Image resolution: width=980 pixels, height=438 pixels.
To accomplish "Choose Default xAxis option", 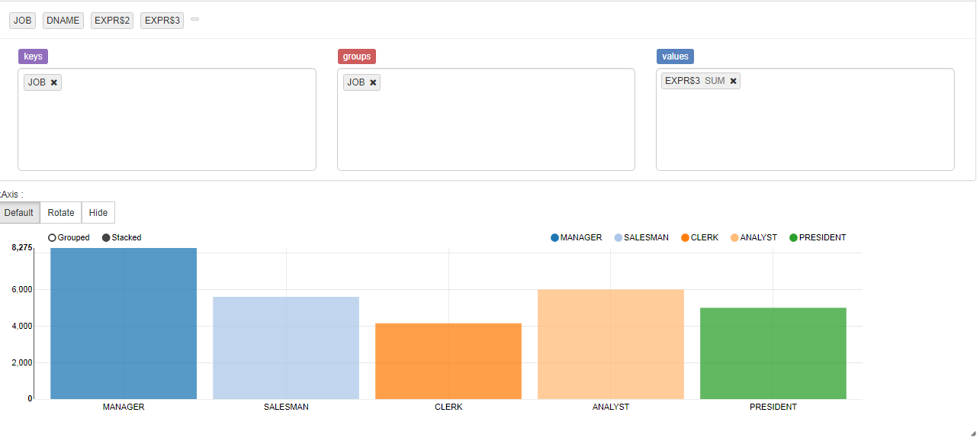I will (x=19, y=213).
